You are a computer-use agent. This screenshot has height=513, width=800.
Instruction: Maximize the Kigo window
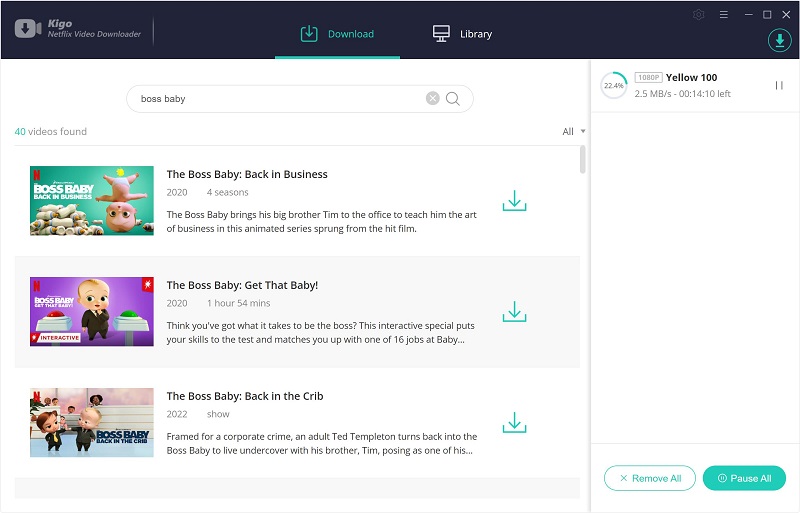coord(767,15)
